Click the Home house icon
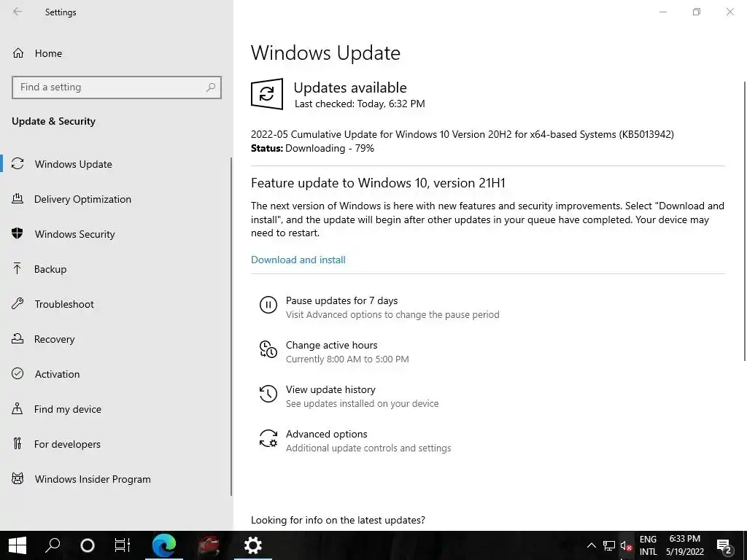The image size is (747, 560). point(18,52)
